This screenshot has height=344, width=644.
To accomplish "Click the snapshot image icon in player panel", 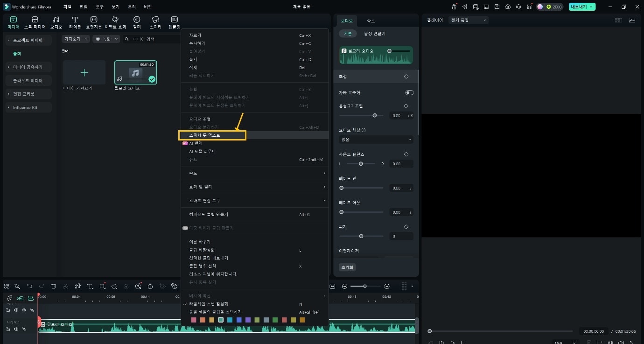I will (632, 20).
